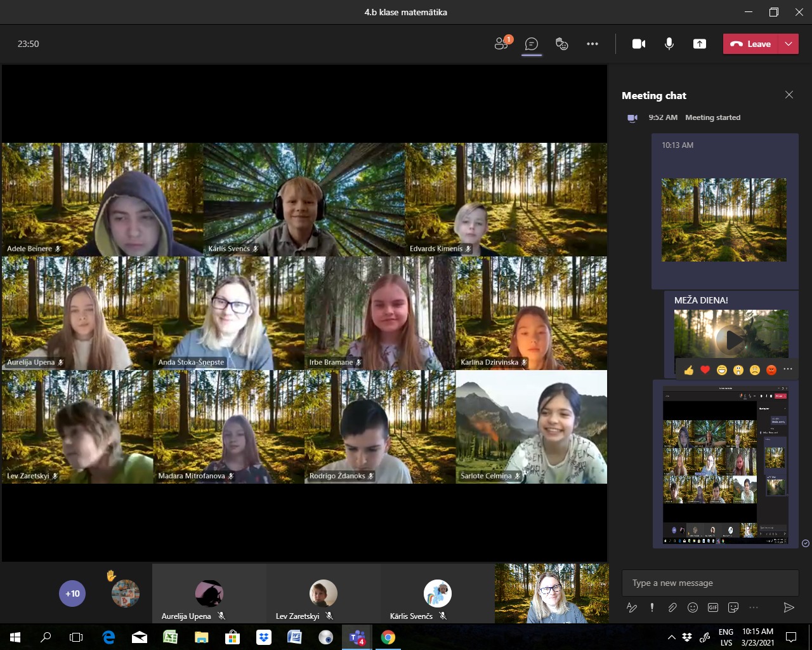
Task: React with the thumbs up emoji
Action: (x=689, y=370)
